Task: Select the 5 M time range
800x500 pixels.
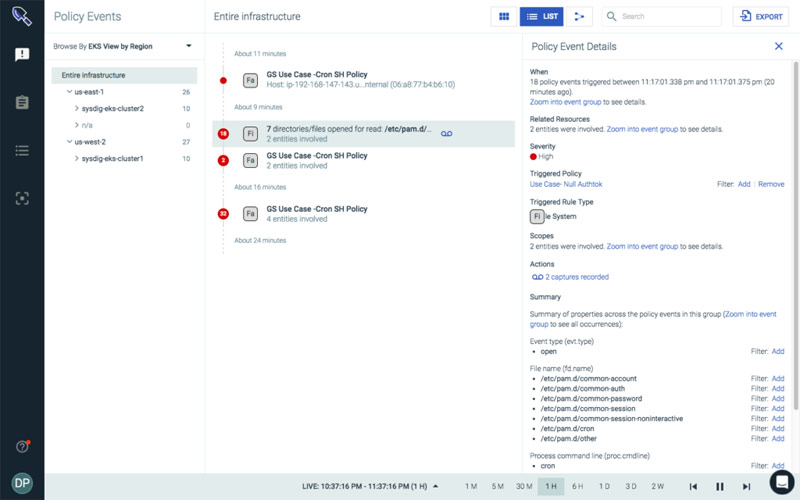Action: [x=497, y=486]
